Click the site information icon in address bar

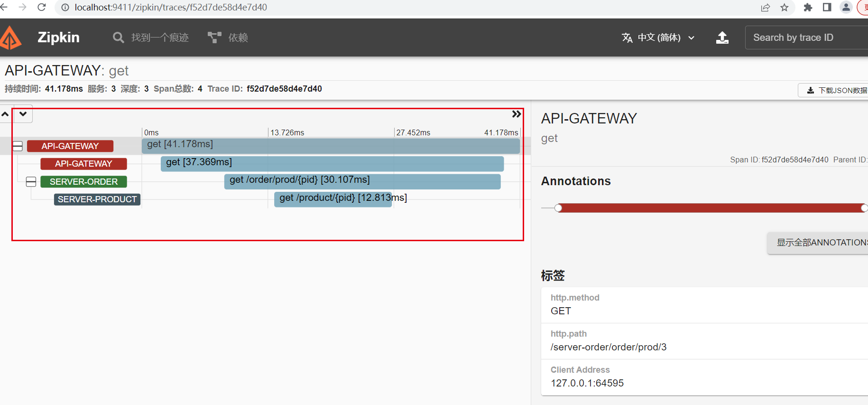click(65, 7)
